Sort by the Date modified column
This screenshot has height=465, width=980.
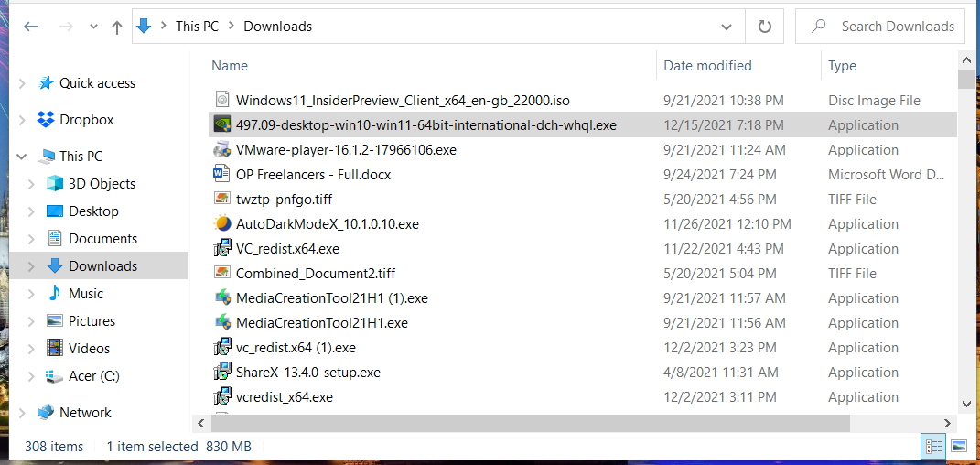coord(707,66)
